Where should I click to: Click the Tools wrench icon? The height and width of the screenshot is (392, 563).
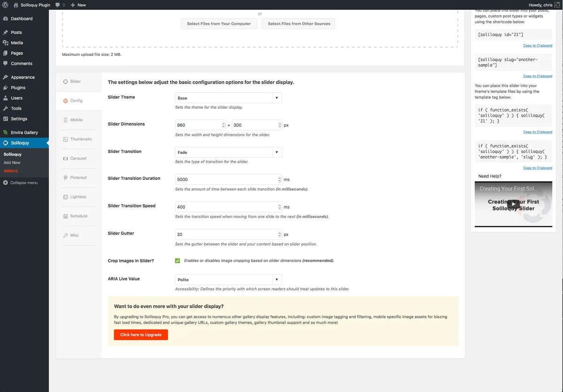click(5, 108)
